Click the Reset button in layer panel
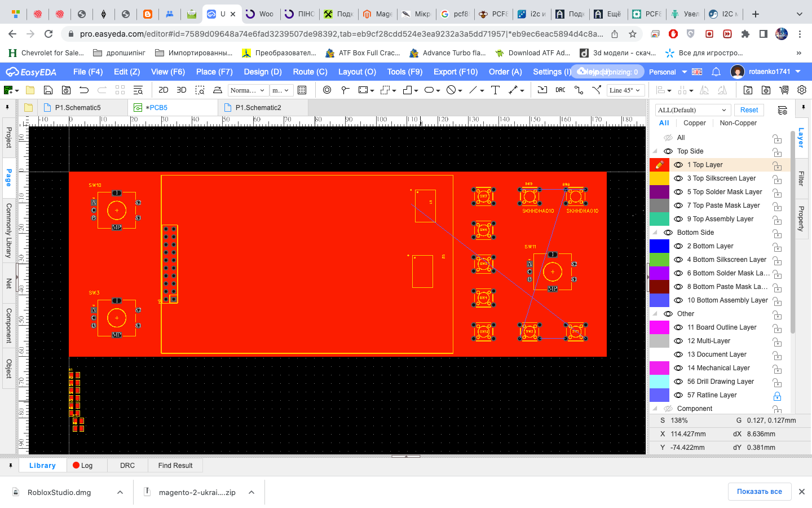The height and width of the screenshot is (508, 812). pos(749,110)
